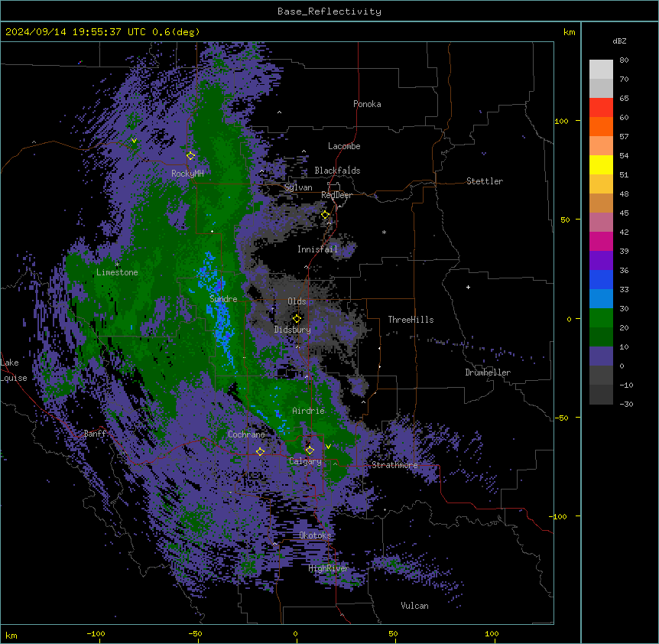Pick the red 60-65 dBZ legend swatch

(601, 107)
